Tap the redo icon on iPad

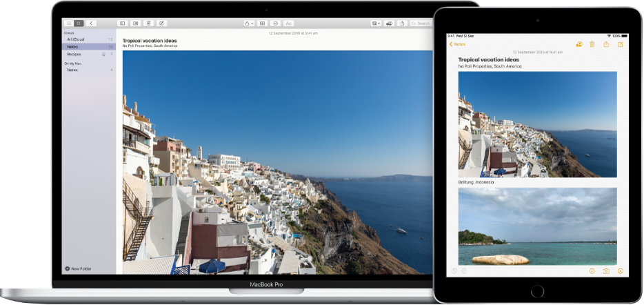pyautogui.click(x=464, y=271)
